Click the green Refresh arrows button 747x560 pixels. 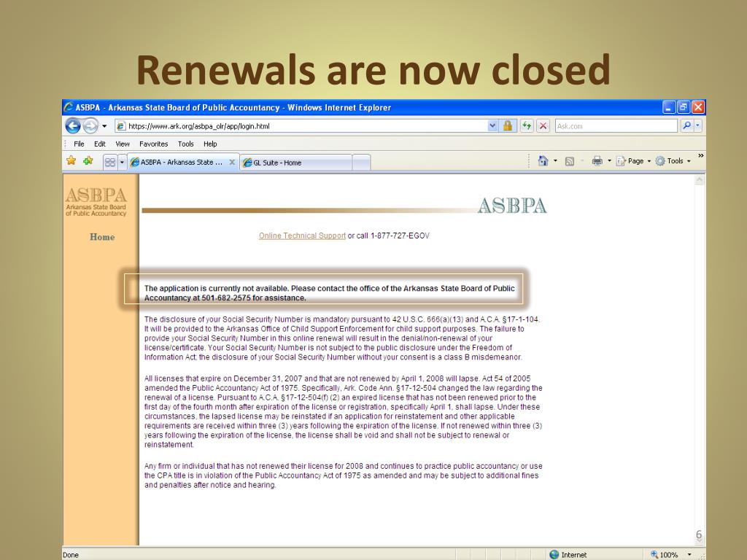(527, 125)
